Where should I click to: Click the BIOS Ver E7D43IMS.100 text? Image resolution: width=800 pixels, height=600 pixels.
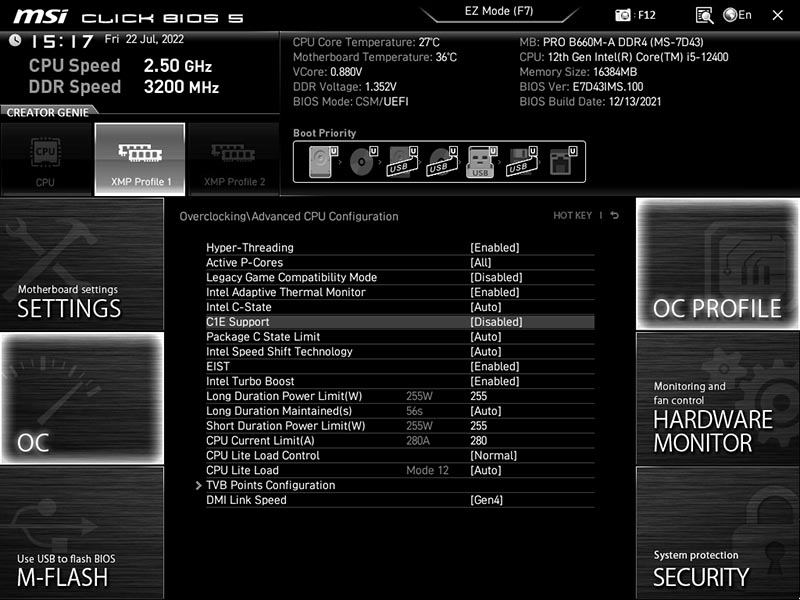click(x=581, y=87)
